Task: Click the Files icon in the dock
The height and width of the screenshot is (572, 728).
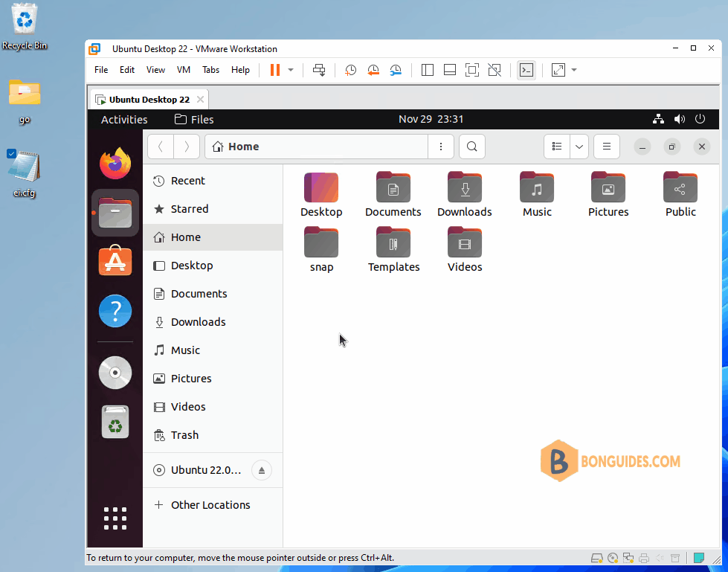Action: coord(115,213)
